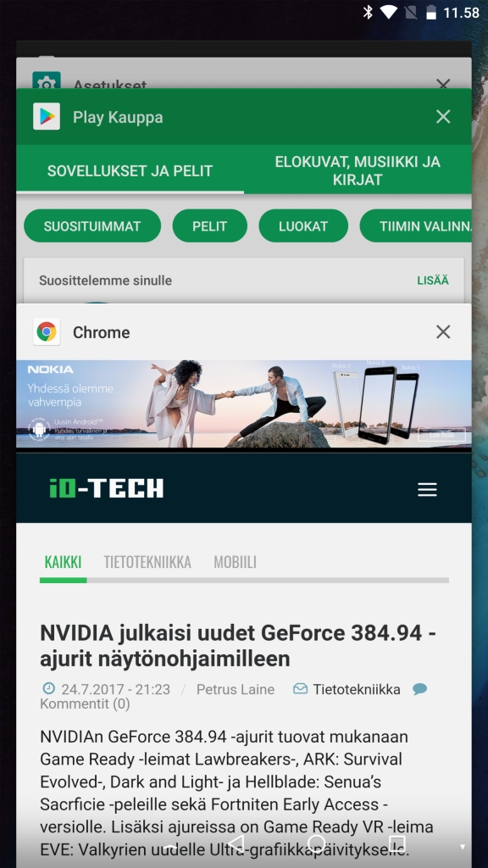Open the Play Kauppa app icon

tap(47, 116)
